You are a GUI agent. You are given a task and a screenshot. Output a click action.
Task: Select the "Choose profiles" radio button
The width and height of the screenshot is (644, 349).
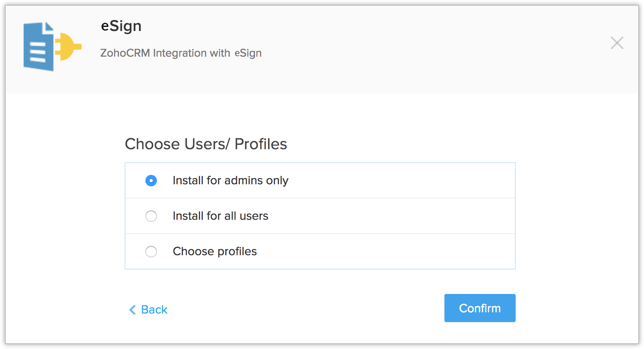[x=151, y=252]
